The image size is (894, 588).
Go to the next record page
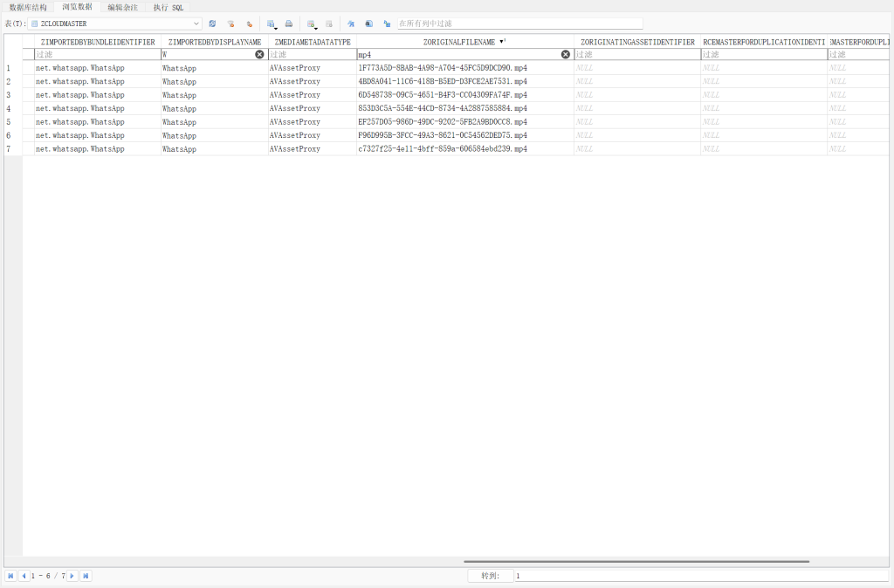(72, 576)
